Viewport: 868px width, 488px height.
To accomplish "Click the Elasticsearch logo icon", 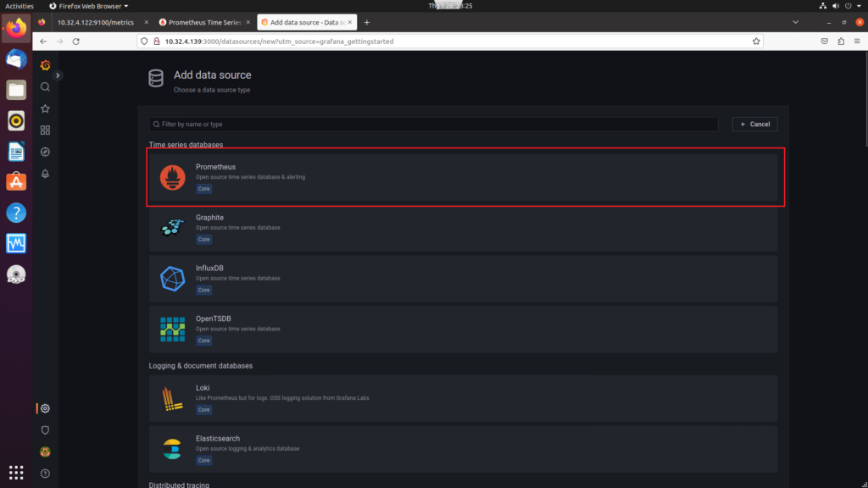I will pyautogui.click(x=173, y=449).
